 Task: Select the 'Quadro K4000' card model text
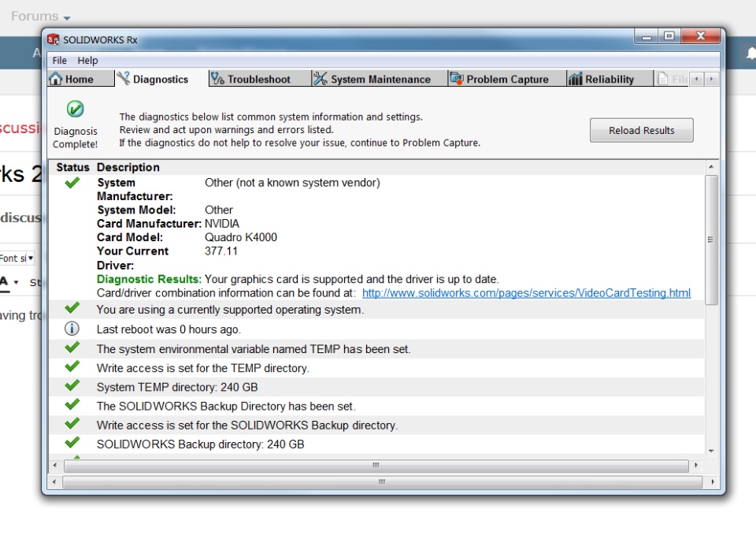coord(241,237)
